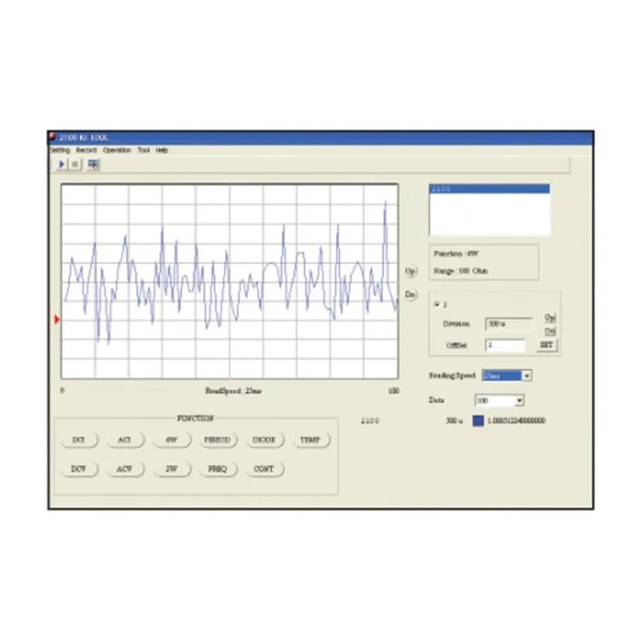
Task: Select the 4W resistance function button
Action: [171, 440]
